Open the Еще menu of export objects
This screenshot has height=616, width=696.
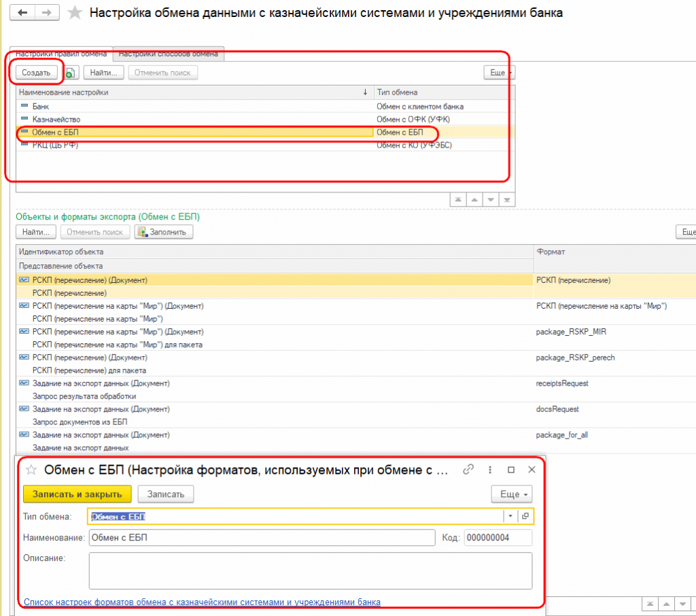pyautogui.click(x=686, y=232)
